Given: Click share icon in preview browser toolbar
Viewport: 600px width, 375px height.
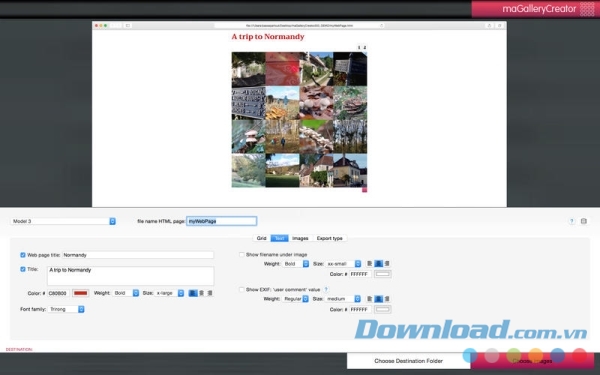Looking at the screenshot, I should coord(489,26).
